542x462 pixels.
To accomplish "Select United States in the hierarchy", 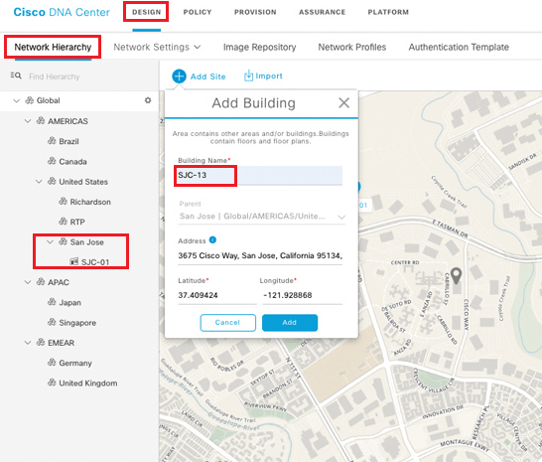I will click(83, 182).
